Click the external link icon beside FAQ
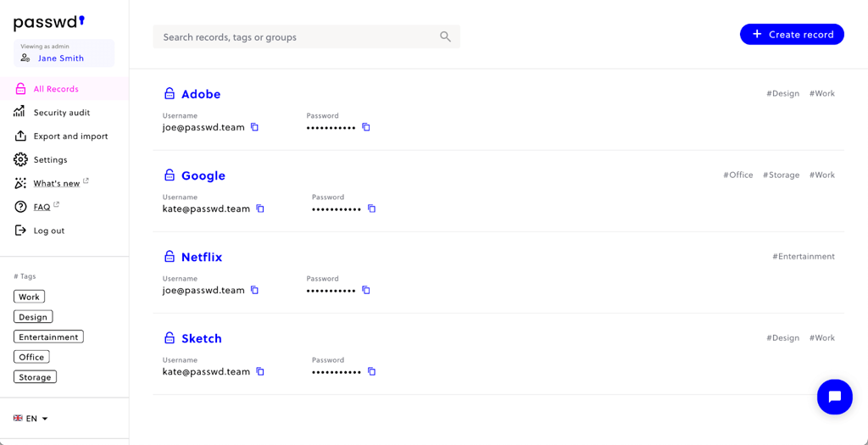868x445 pixels. tap(57, 204)
